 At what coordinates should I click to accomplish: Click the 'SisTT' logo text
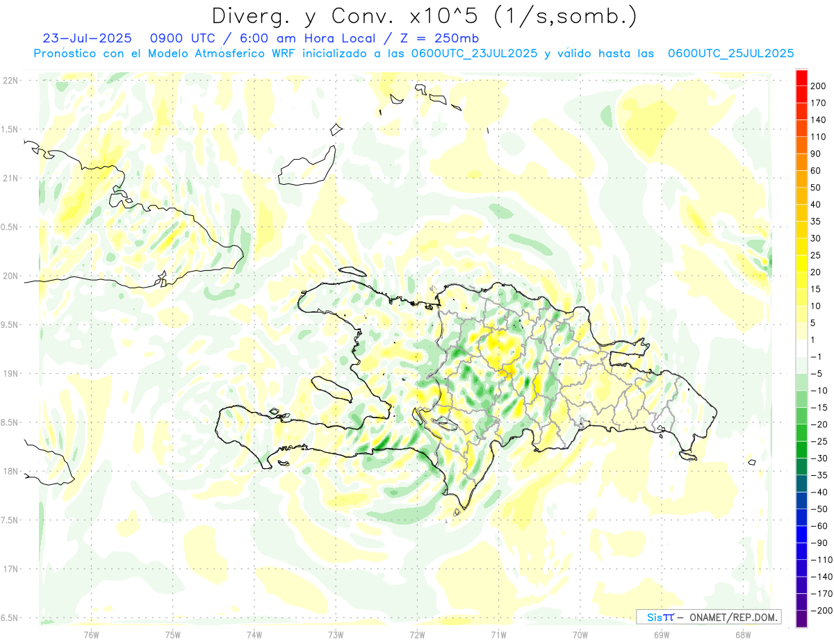pyautogui.click(x=660, y=617)
